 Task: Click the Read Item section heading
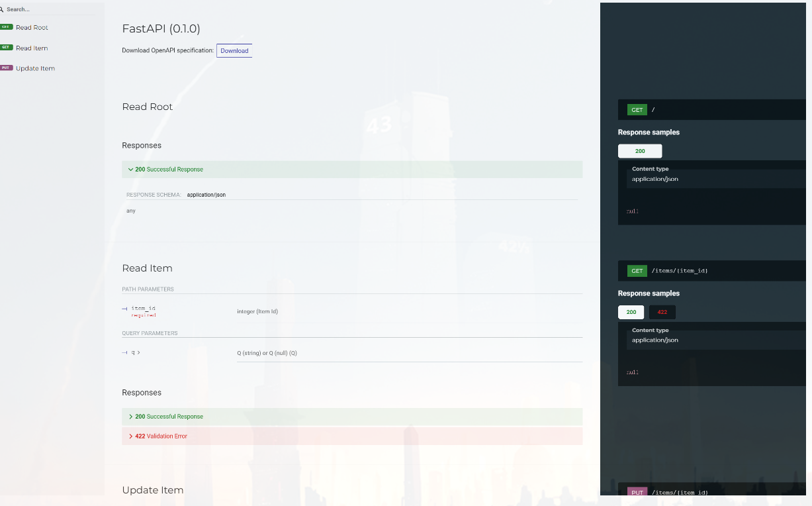pos(147,268)
